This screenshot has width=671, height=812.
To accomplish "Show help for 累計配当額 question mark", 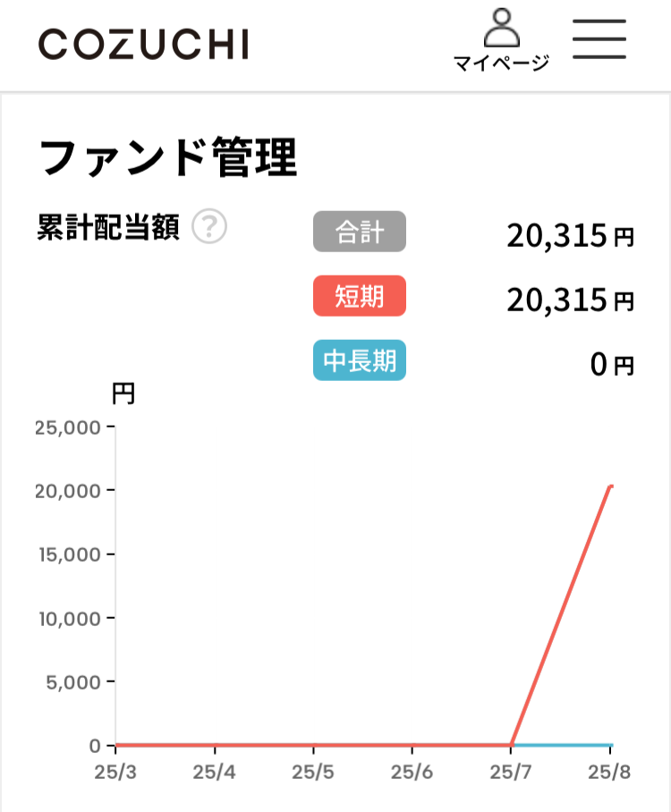I will [209, 227].
